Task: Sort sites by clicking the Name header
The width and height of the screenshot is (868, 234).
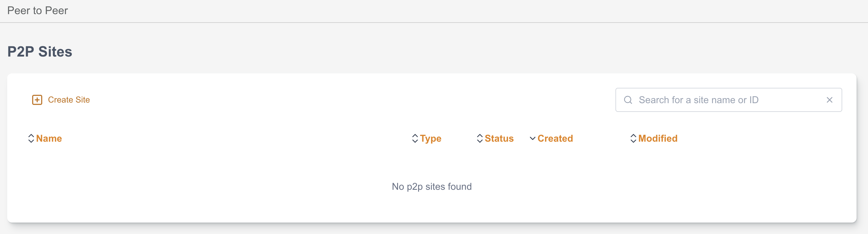Action: tap(49, 138)
